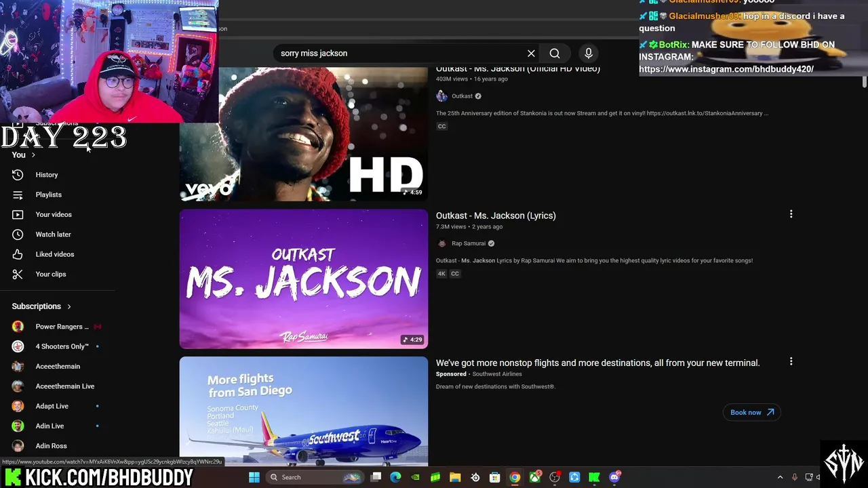868x488 pixels.
Task: Open the Southwest ad thumbnail
Action: click(x=304, y=411)
